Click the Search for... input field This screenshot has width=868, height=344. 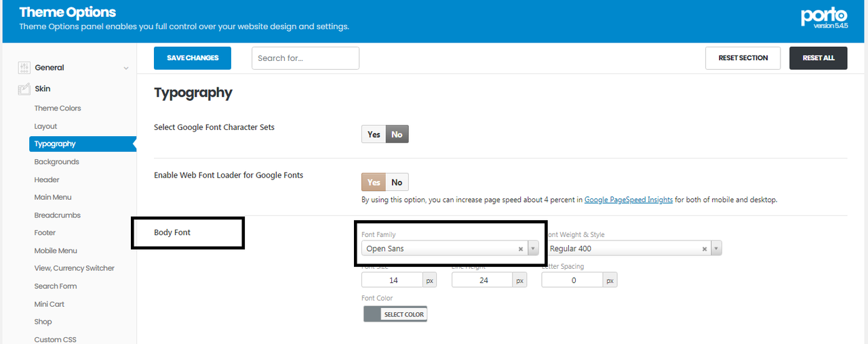point(305,58)
